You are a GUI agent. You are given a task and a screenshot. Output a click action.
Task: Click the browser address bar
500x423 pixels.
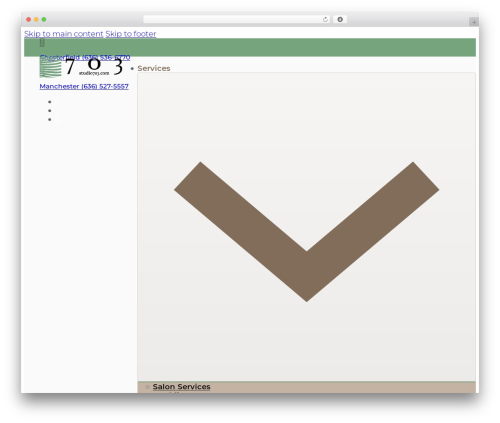point(236,19)
